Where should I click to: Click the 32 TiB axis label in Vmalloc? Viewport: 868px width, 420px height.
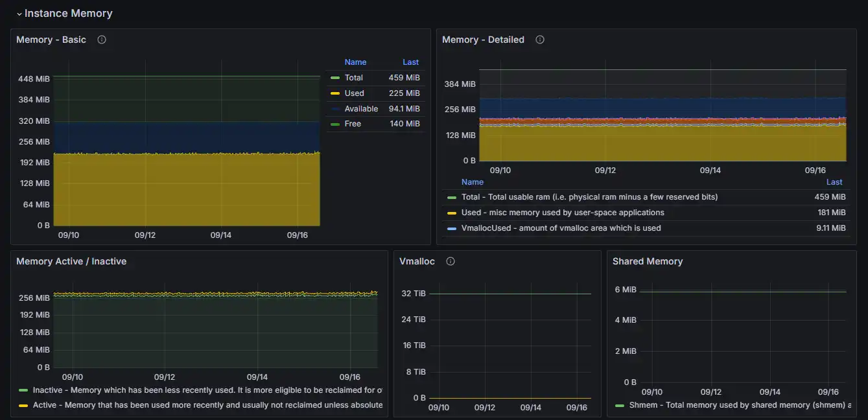point(414,294)
